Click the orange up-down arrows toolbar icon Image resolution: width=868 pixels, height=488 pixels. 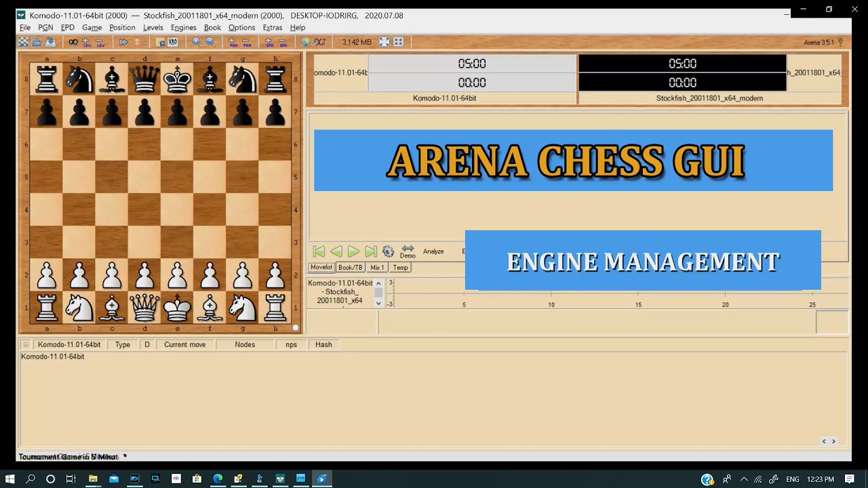tap(137, 42)
